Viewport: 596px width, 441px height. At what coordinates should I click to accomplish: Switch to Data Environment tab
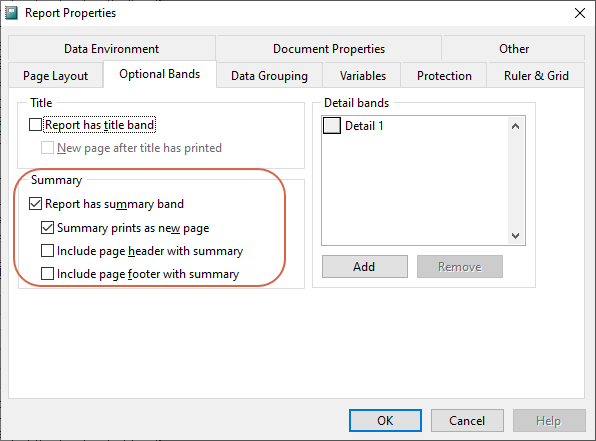[112, 48]
